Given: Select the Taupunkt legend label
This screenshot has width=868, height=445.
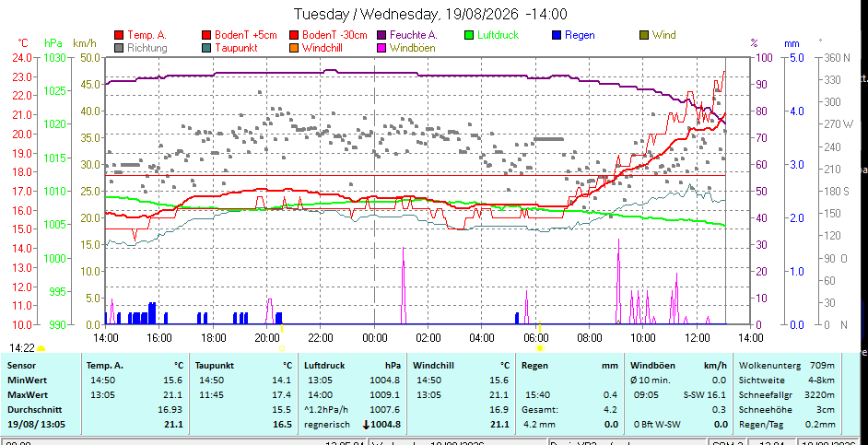Looking at the screenshot, I should click(237, 48).
